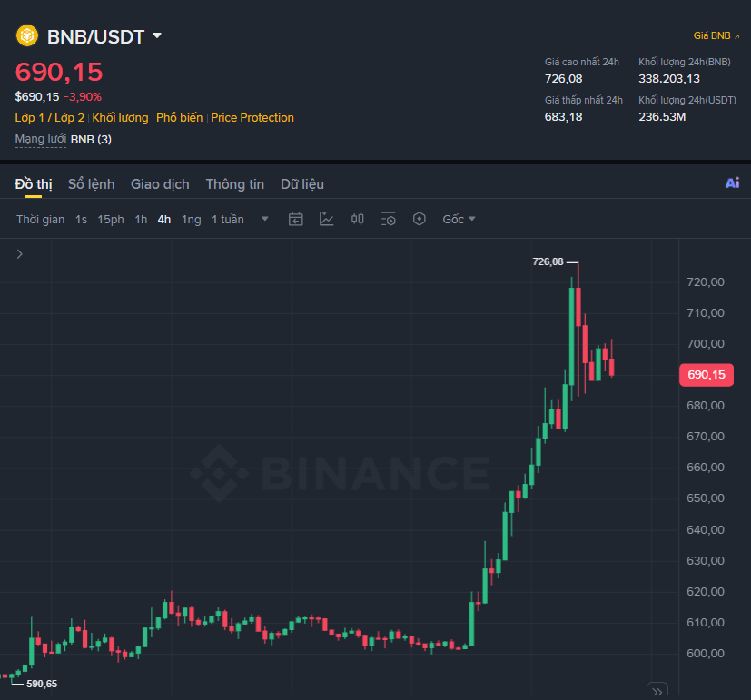Select the 1 tuần time interval

tap(228, 220)
